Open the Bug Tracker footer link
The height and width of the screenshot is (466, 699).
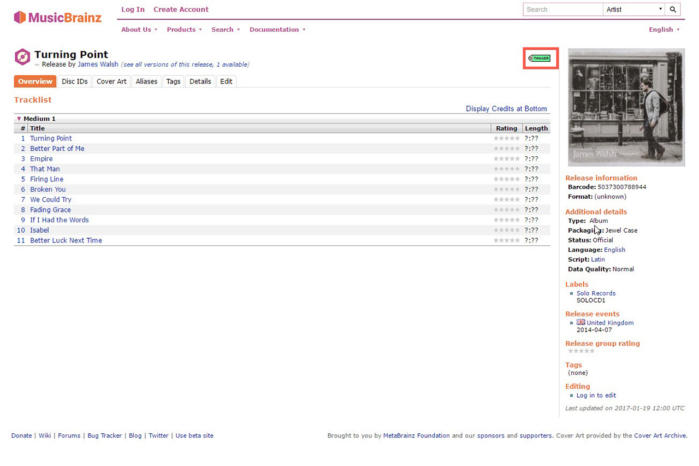[104, 436]
